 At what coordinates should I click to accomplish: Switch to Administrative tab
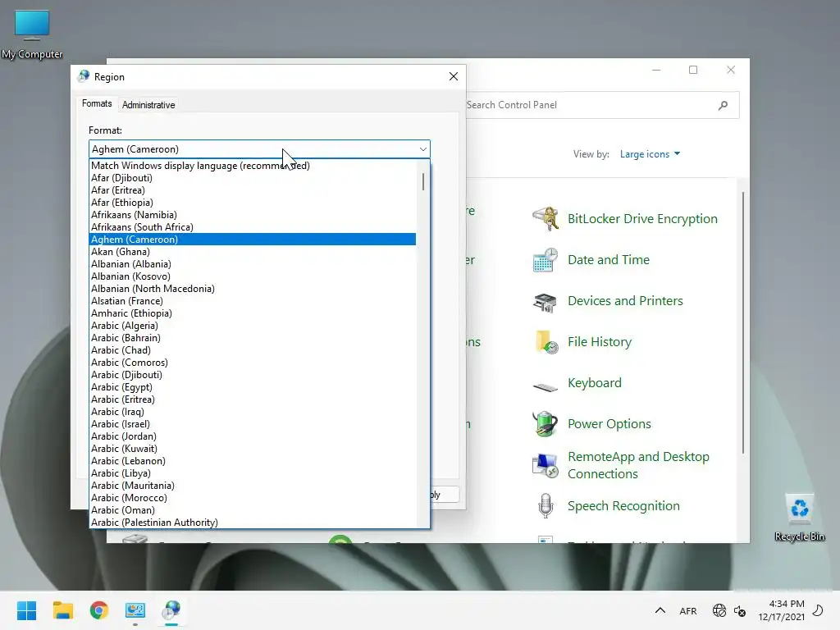[148, 105]
